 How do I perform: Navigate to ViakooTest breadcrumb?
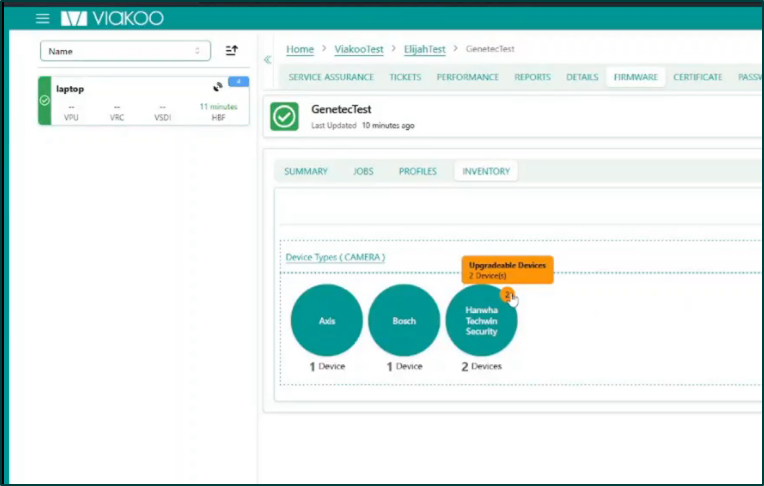pyautogui.click(x=359, y=49)
